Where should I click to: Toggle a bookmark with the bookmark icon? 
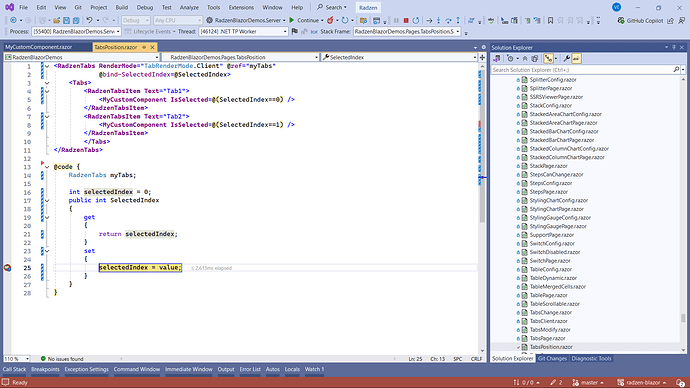tap(550, 20)
